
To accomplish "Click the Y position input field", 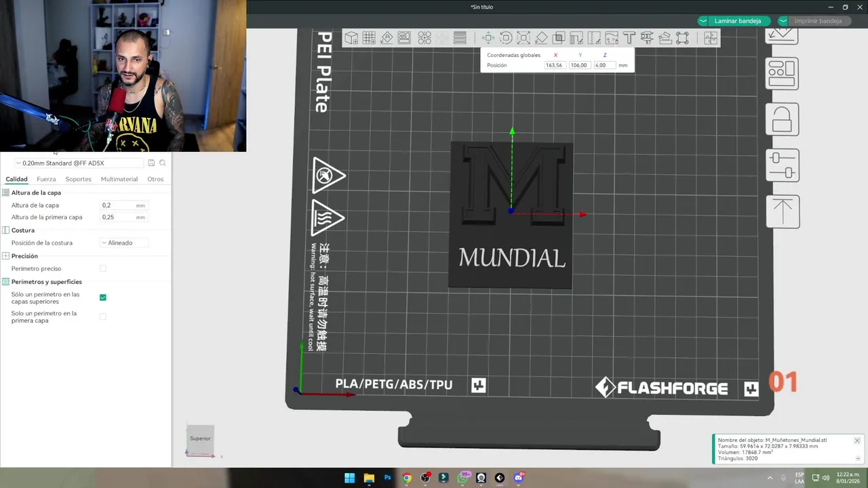I will click(x=579, y=65).
